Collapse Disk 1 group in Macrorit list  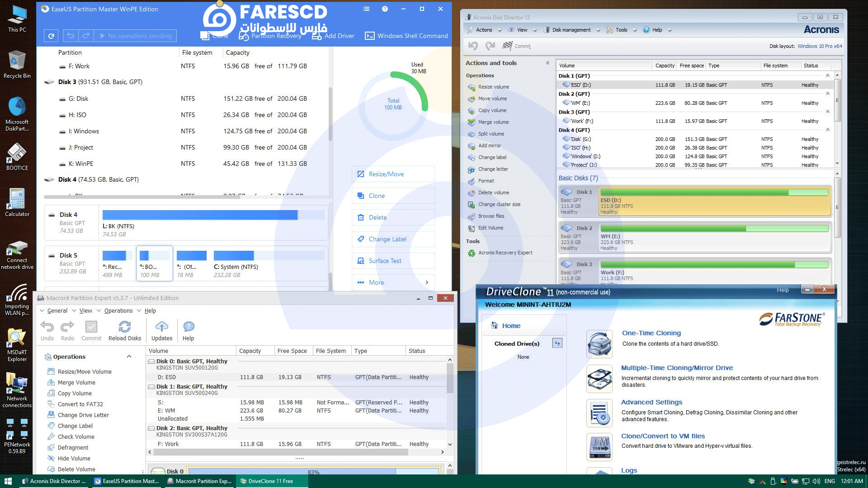[151, 387]
